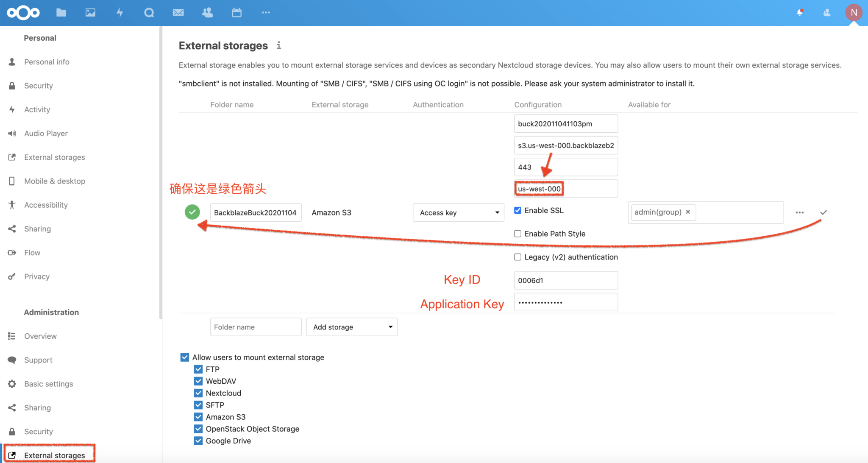This screenshot has height=463, width=868.
Task: Open the Files app folder icon
Action: (61, 13)
